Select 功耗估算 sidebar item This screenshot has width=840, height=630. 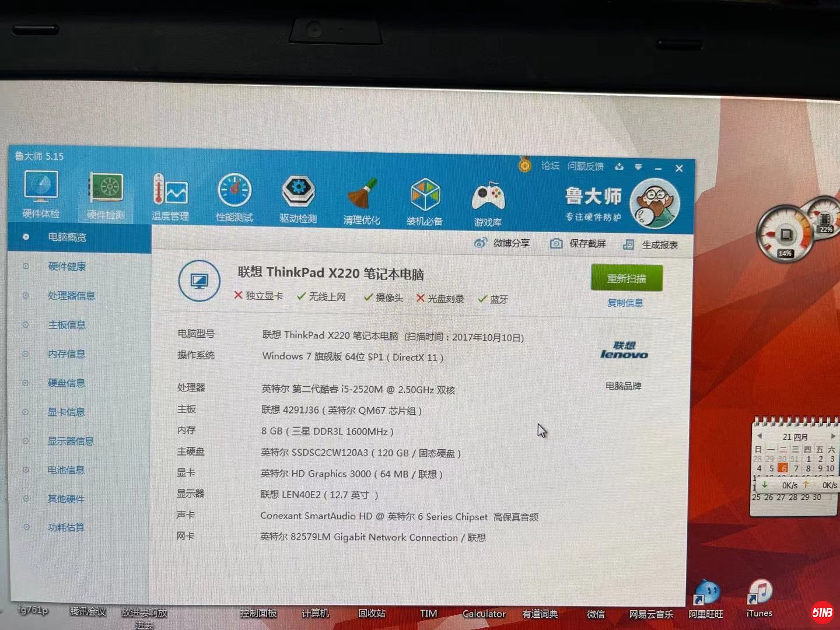pyautogui.click(x=66, y=527)
